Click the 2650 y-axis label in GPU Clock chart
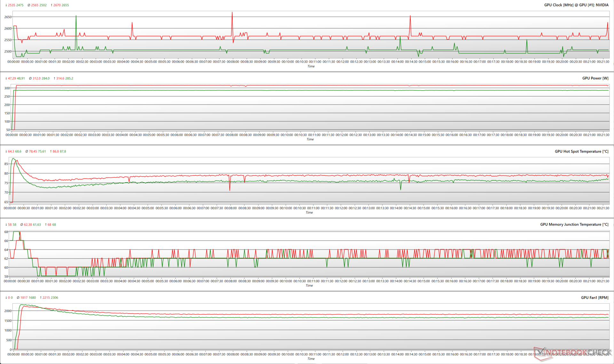This screenshot has height=364, width=614. click(8, 17)
